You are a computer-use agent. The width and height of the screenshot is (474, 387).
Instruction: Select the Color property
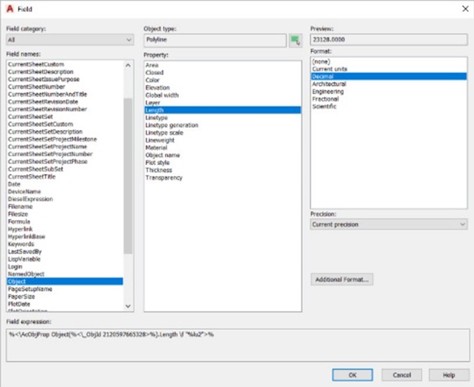[223, 80]
